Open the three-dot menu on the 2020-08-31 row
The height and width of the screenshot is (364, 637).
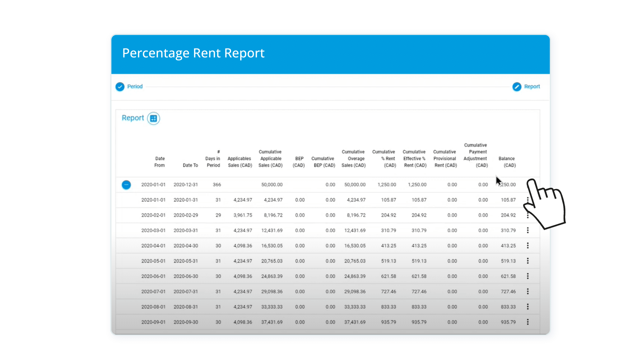click(528, 307)
